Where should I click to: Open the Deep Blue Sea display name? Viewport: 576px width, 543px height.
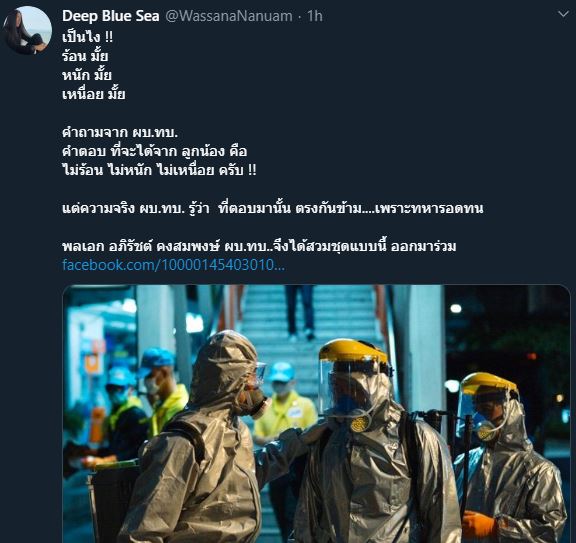(x=111, y=16)
